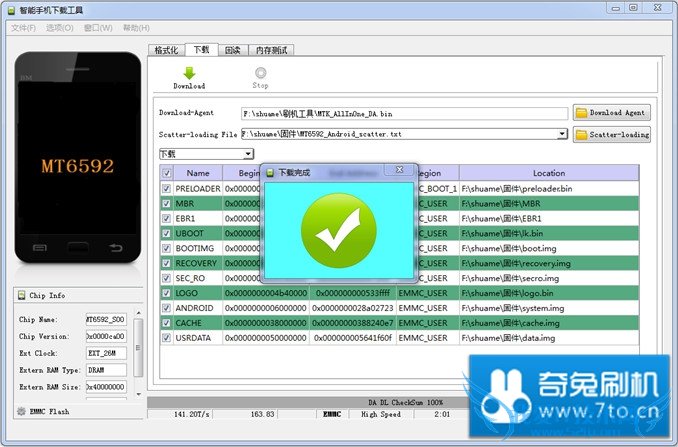Close the 下載完成 dialog
This screenshot has width=678, height=447.
(x=400, y=169)
